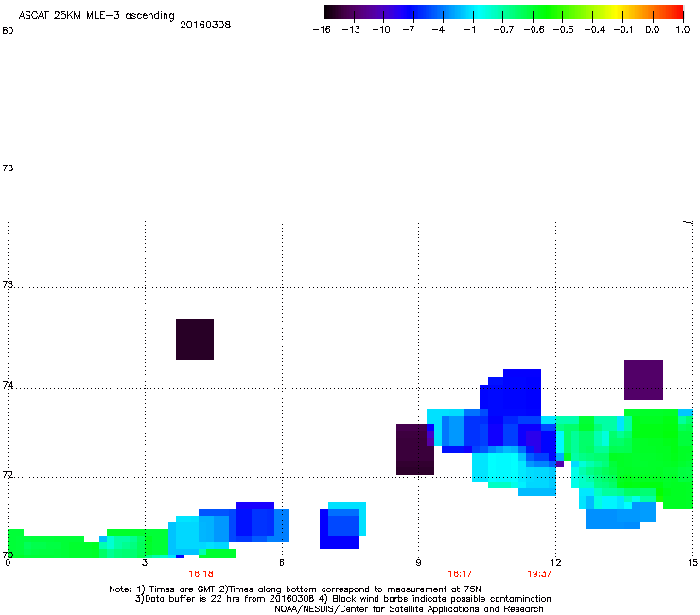Click the -1 label on the color bar

[469, 30]
